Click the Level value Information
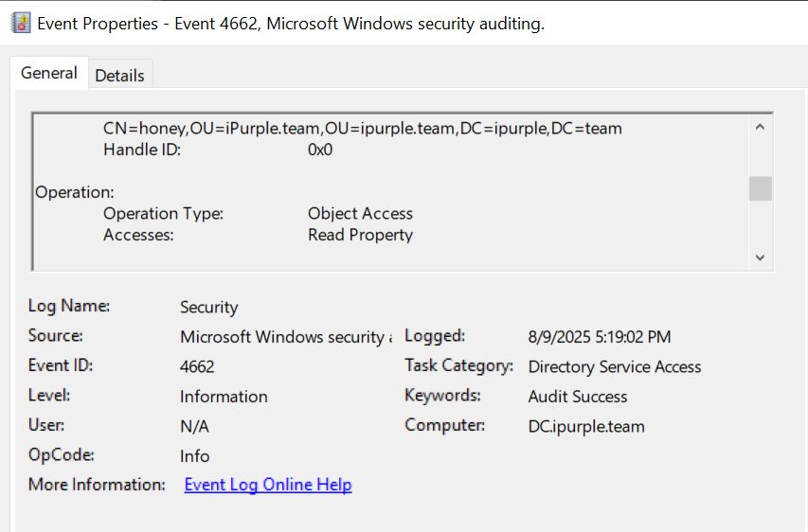808x532 pixels. tap(224, 397)
